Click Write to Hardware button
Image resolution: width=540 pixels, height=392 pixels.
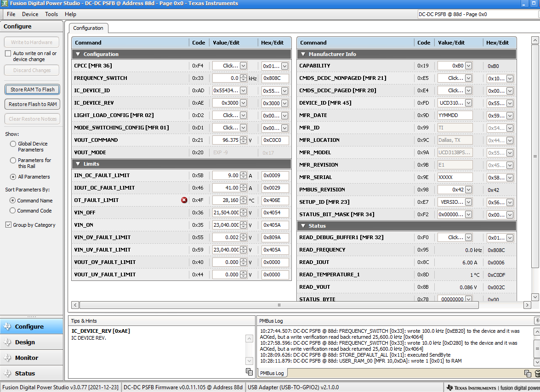coord(32,42)
